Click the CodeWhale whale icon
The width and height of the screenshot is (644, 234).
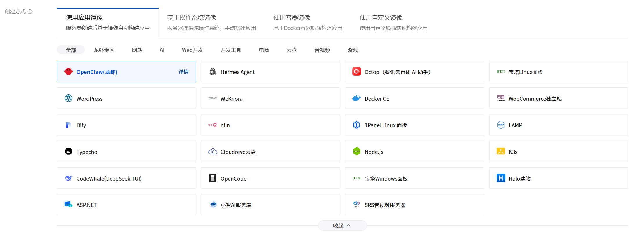click(68, 178)
